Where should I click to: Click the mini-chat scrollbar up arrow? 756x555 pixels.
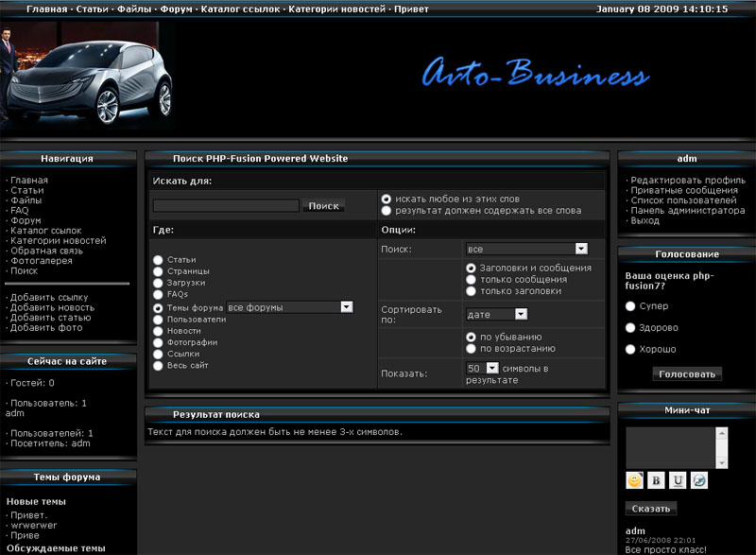[x=722, y=432]
